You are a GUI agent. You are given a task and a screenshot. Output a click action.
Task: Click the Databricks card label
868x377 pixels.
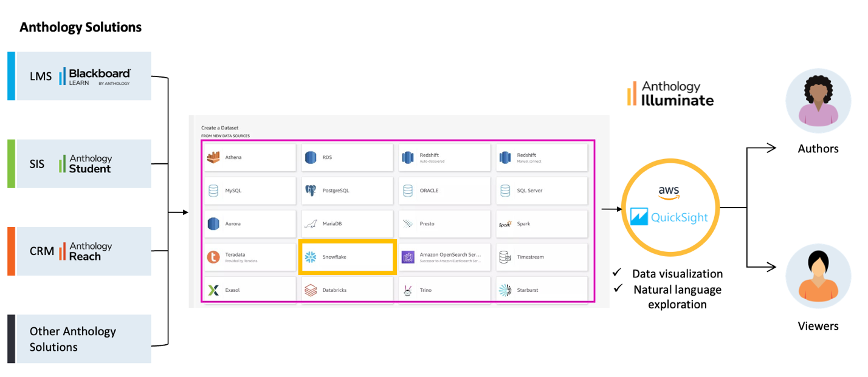[334, 290]
